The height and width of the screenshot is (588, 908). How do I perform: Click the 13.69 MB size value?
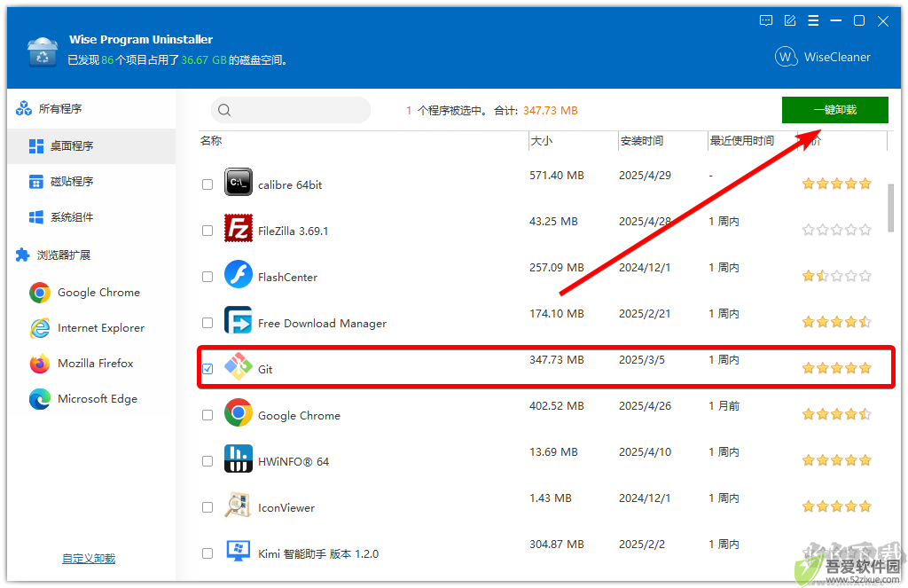tap(553, 451)
